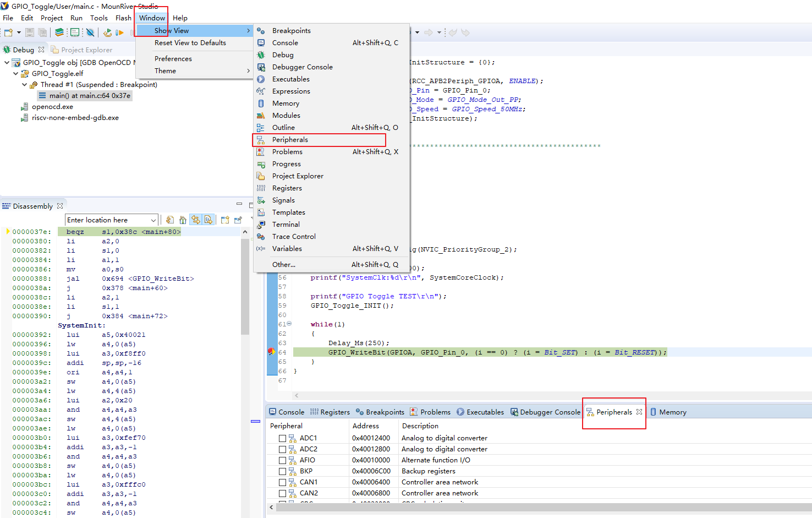Choose Memory from the Show View submenu
Screen dimensions: 812x518
tap(331, 103)
